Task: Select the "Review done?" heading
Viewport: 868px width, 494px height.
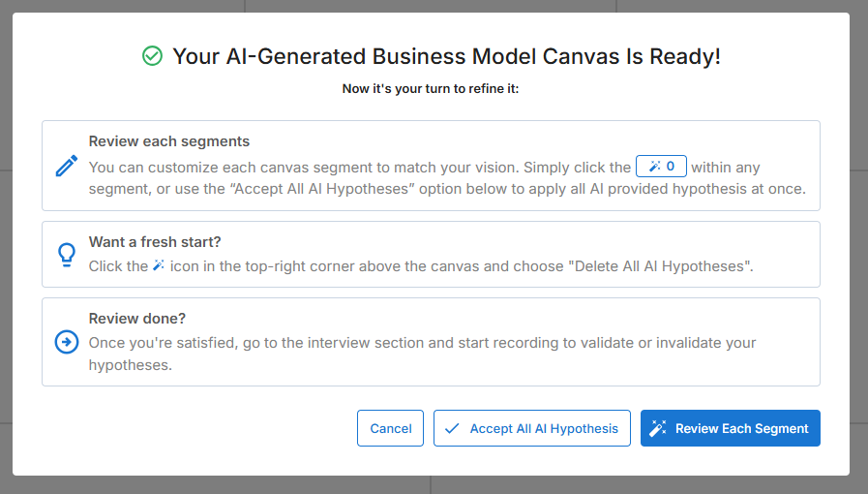Action: click(136, 319)
